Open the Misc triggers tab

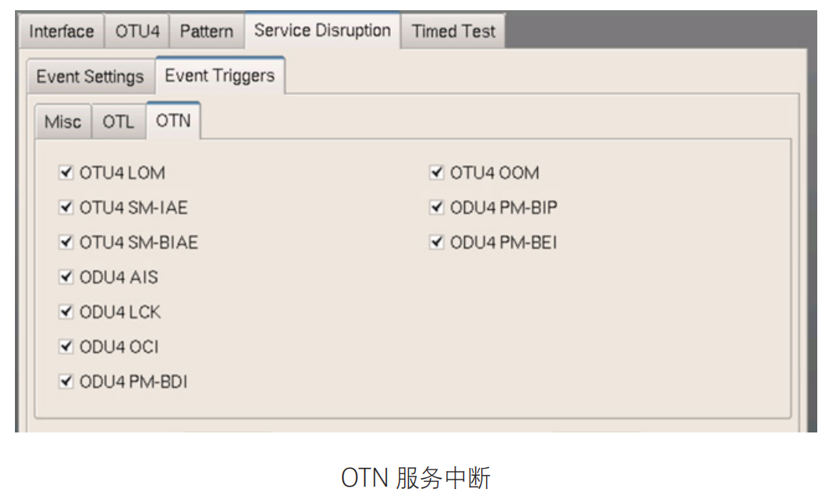(63, 122)
